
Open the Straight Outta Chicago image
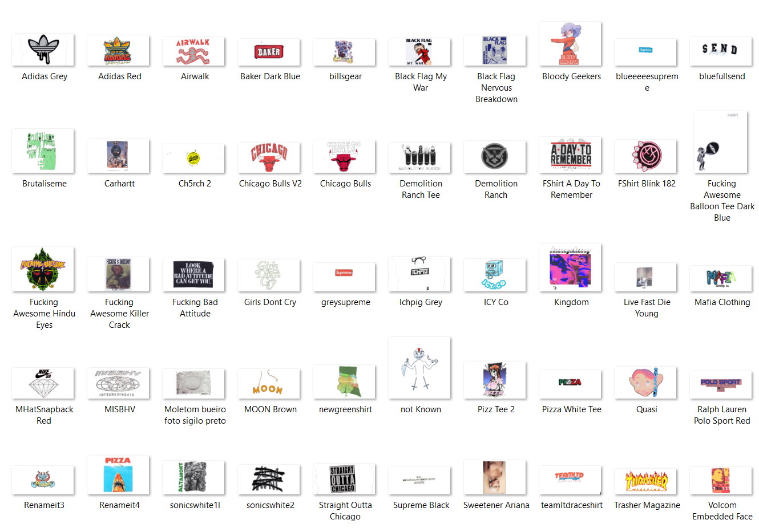click(344, 479)
